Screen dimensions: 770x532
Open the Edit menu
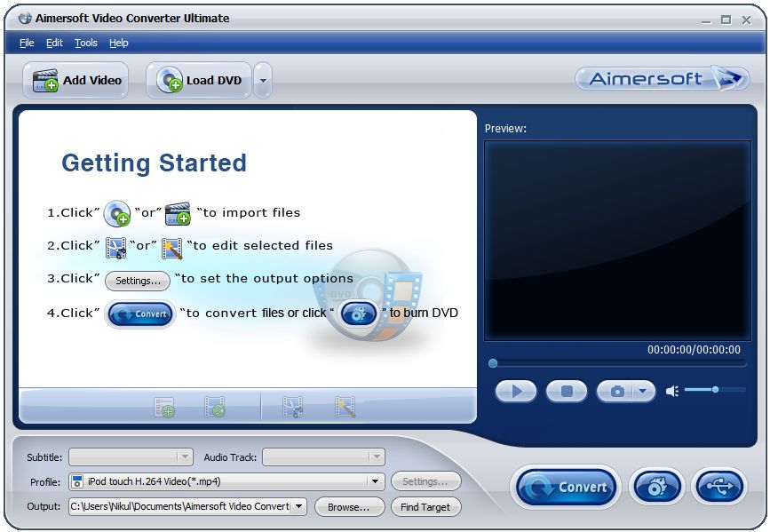pyautogui.click(x=54, y=42)
